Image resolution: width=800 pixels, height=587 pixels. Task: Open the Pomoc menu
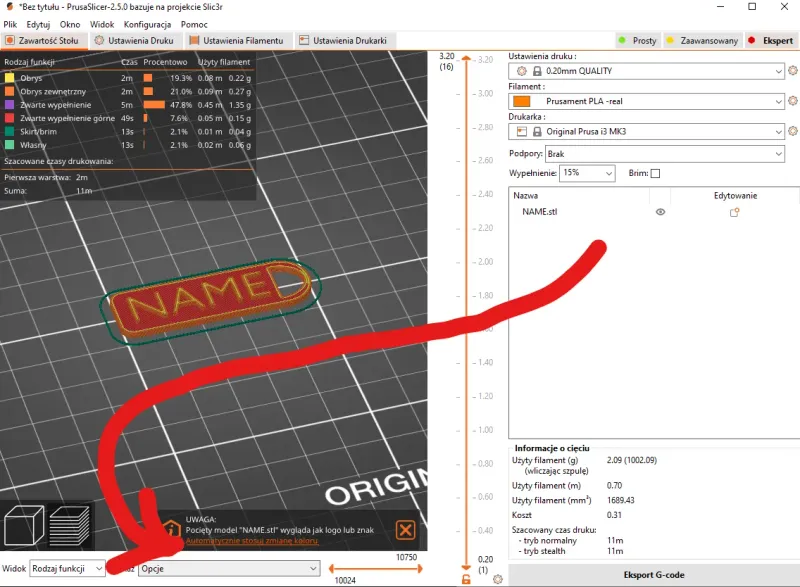point(194,24)
